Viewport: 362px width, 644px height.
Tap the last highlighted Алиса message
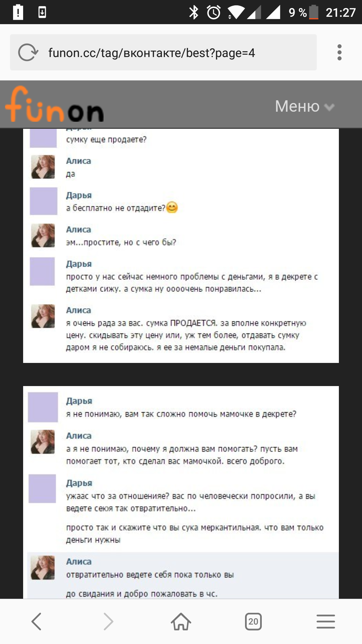183,576
